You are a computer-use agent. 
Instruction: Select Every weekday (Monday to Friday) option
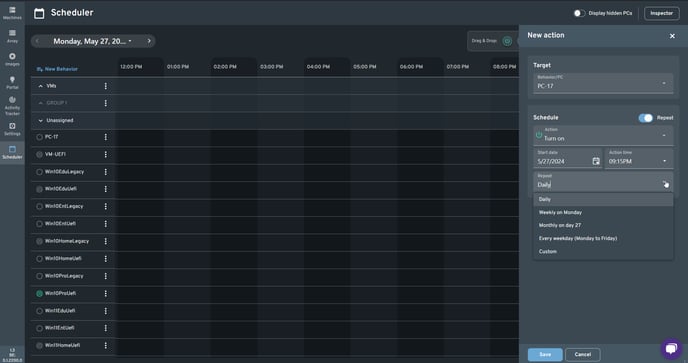pyautogui.click(x=603, y=238)
